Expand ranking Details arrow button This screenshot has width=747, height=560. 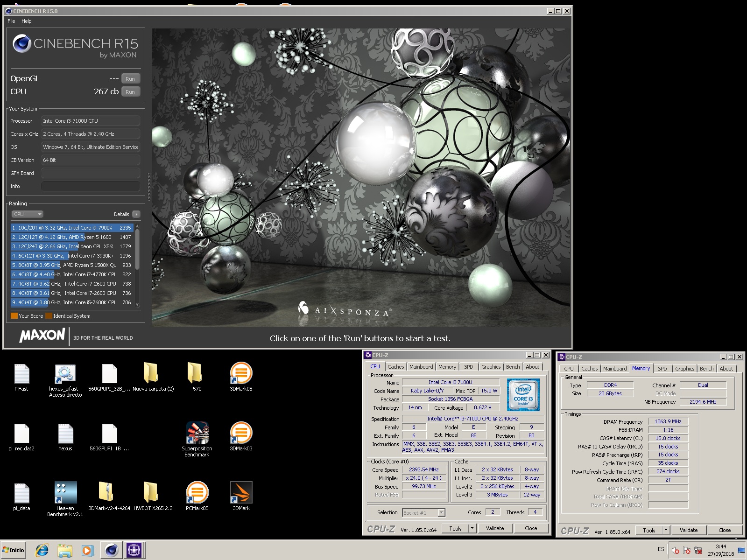coord(136,214)
